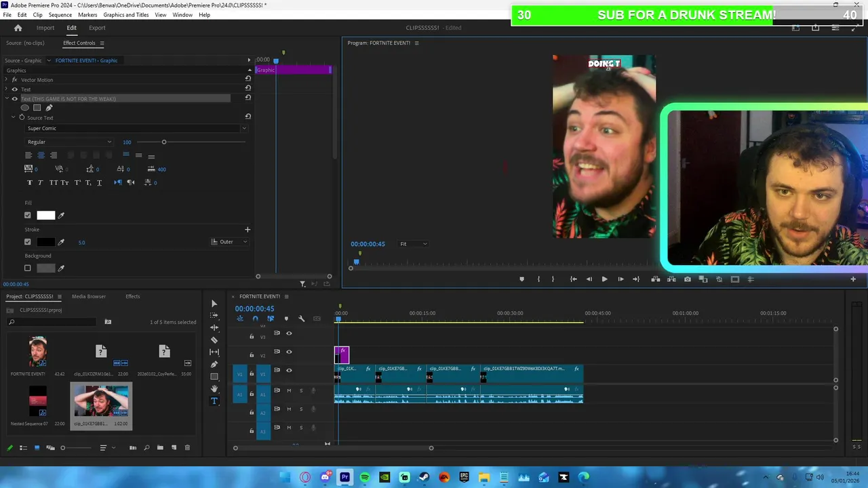
Task: Hide V2 track output eye
Action: (289, 352)
